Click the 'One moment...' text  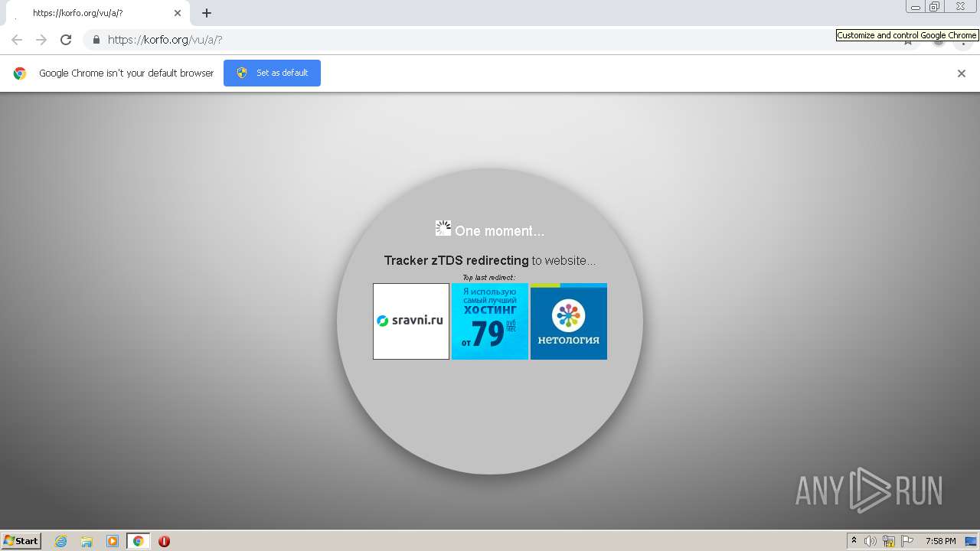coord(500,231)
